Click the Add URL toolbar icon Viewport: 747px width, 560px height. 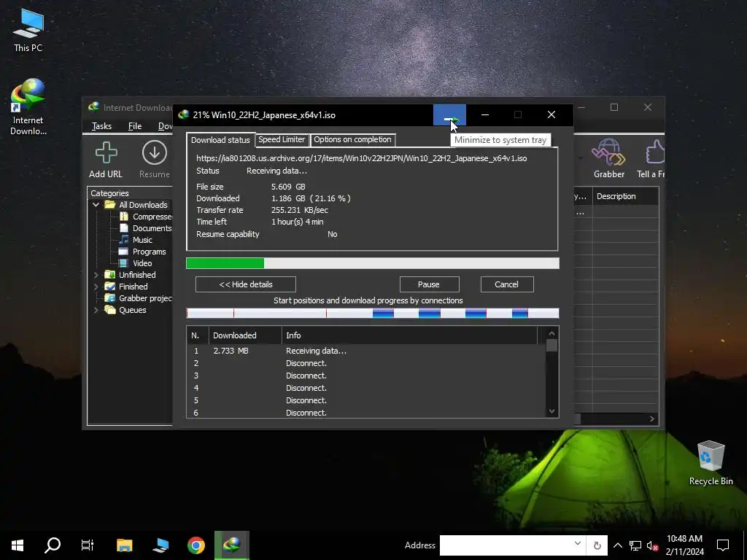[106, 160]
